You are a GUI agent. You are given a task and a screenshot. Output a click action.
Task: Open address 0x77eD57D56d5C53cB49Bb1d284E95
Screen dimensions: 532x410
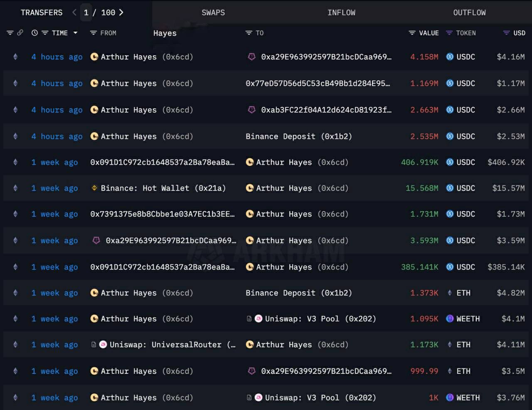click(x=318, y=83)
